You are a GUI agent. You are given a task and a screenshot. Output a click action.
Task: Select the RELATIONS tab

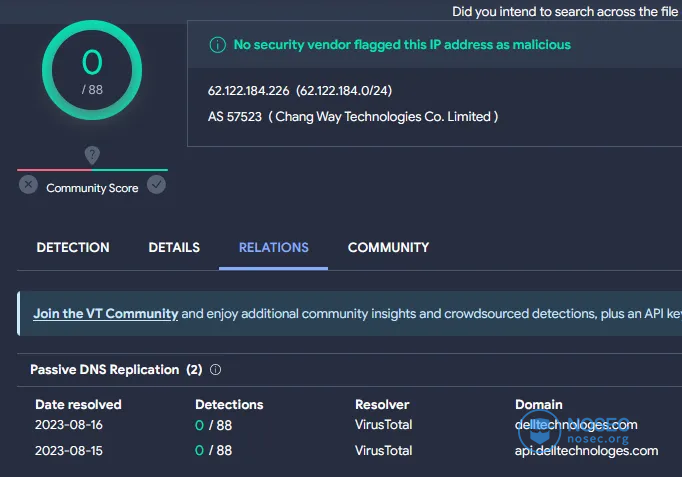274,247
